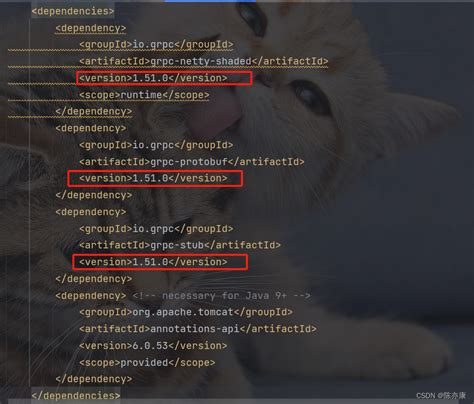The image size is (474, 404).
Task: Click the last closing dependency tag
Action: (x=94, y=379)
